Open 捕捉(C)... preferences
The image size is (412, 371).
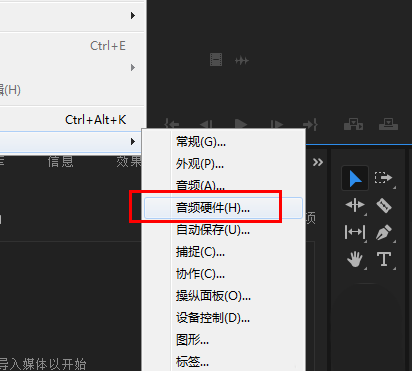(223, 252)
